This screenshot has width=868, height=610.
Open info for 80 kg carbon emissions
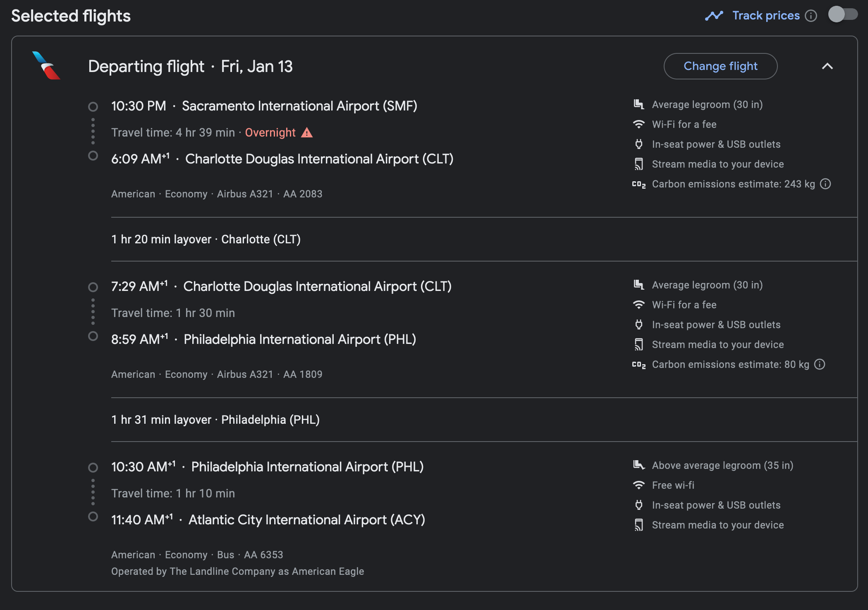(820, 364)
